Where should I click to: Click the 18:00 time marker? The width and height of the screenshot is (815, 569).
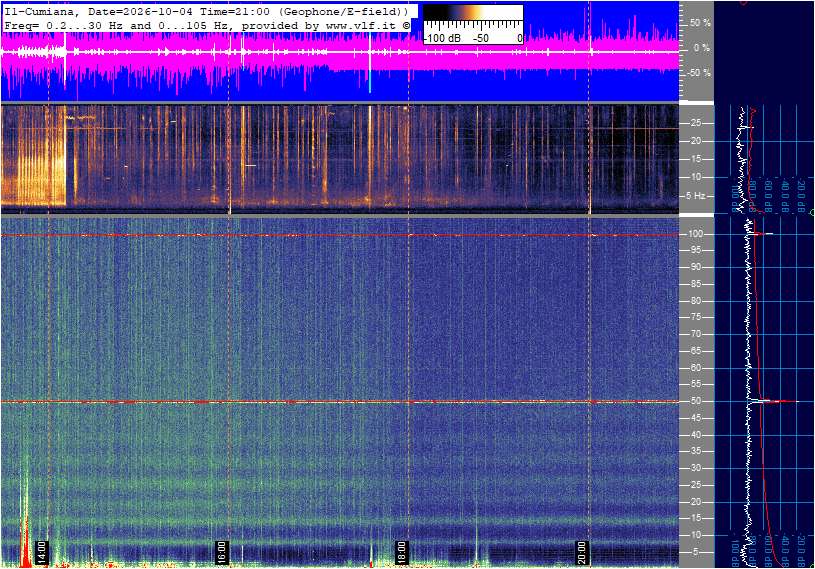(401, 552)
